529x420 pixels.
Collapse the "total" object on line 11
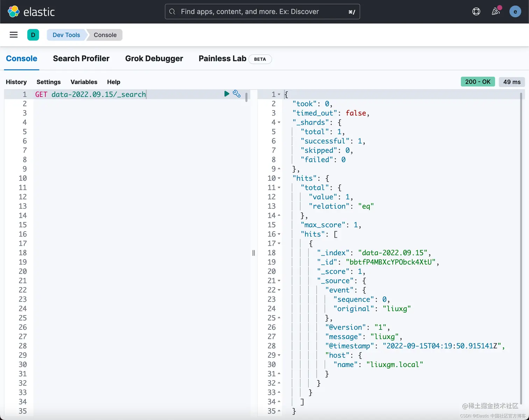coord(279,188)
